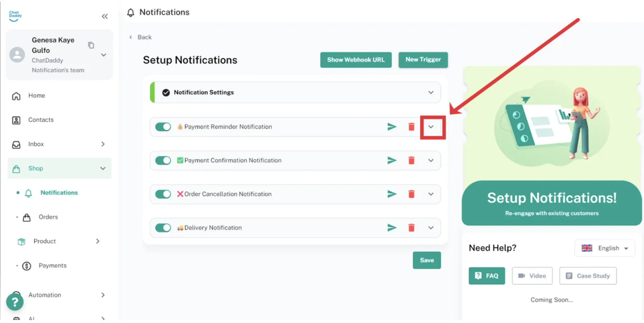The width and height of the screenshot is (644, 323).
Task: Turn off Order Cancellation Notification switch
Action: pos(163,194)
